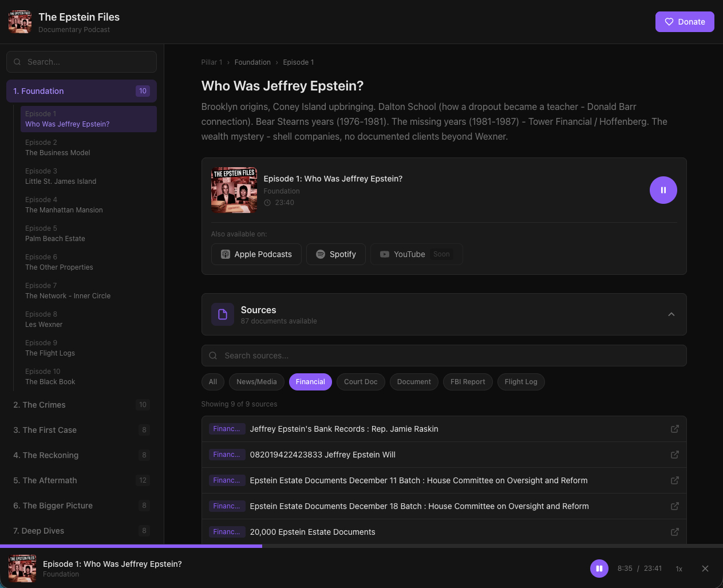The width and height of the screenshot is (723, 588).
Task: Open external link for Jeffrey Epstein Will source
Action: [674, 455]
